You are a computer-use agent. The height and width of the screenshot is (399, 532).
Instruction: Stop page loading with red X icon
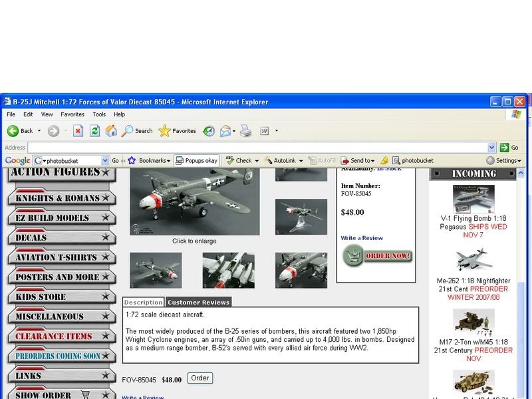point(78,131)
